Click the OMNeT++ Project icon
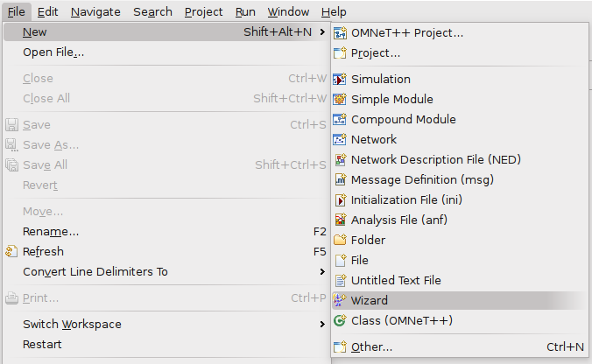The width and height of the screenshot is (592, 364). pyautogui.click(x=340, y=33)
